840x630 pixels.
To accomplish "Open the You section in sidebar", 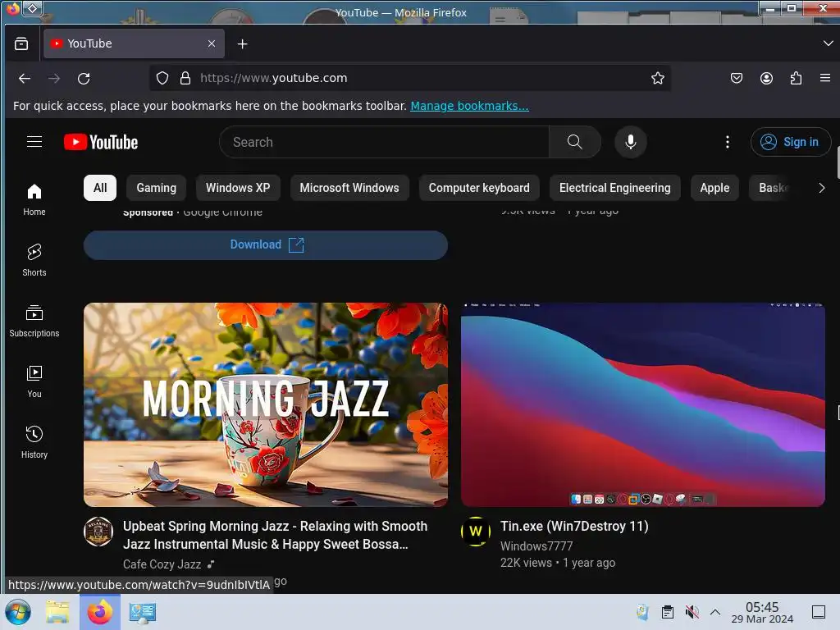I will pos(34,381).
